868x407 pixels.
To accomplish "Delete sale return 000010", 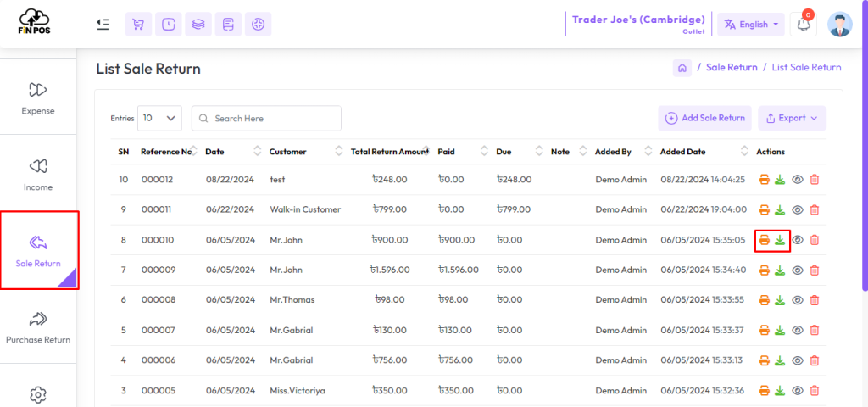I will tap(815, 240).
